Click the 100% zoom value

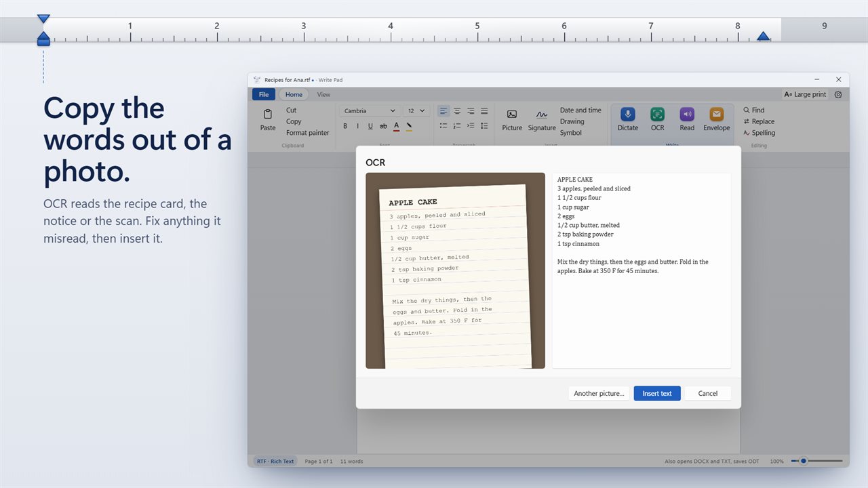tap(776, 461)
